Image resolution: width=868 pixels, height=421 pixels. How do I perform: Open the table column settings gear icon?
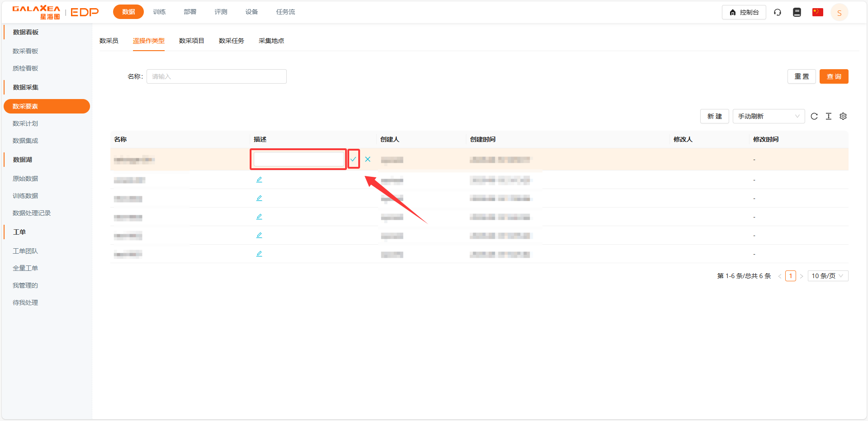843,116
